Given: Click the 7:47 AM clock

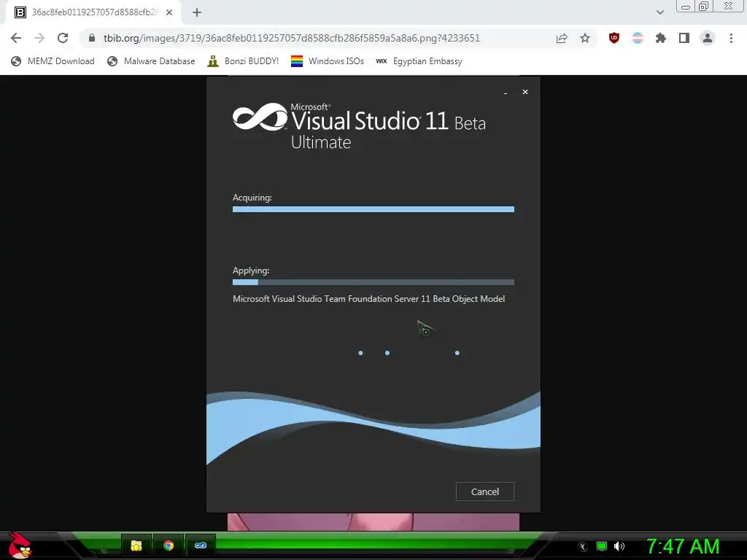Looking at the screenshot, I should click(x=683, y=546).
